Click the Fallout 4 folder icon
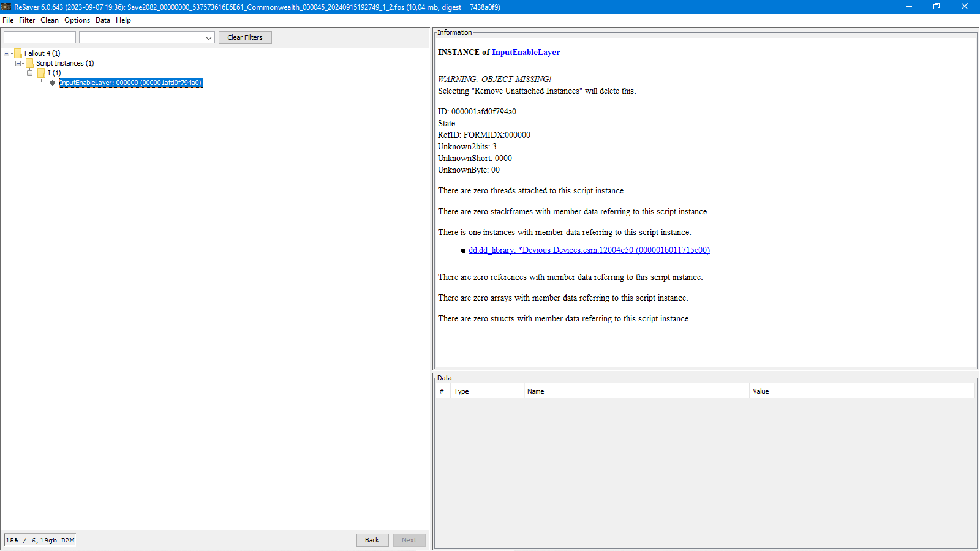Image resolution: width=980 pixels, height=551 pixels. 18,53
